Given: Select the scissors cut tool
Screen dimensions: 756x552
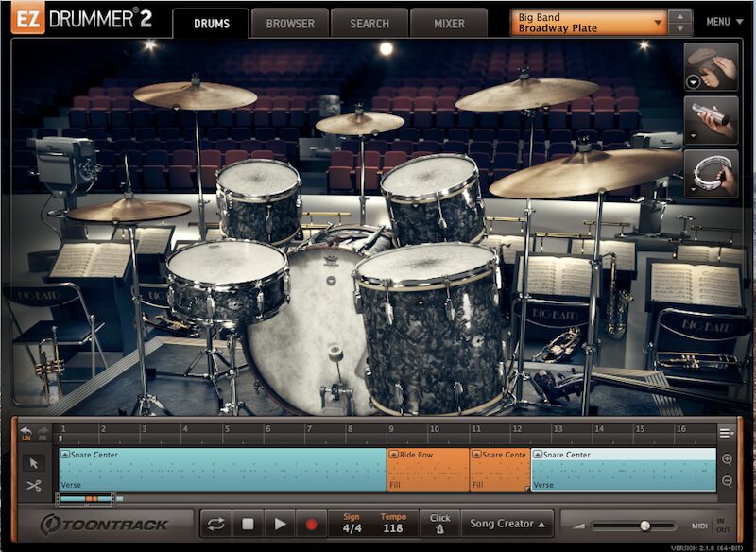Looking at the screenshot, I should [33, 485].
